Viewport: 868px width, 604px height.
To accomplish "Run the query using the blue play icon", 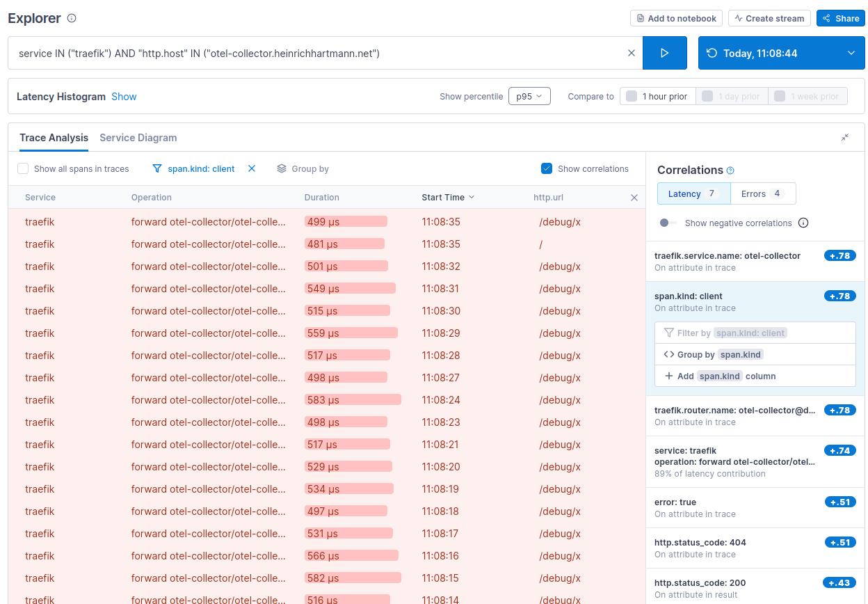I will point(664,53).
